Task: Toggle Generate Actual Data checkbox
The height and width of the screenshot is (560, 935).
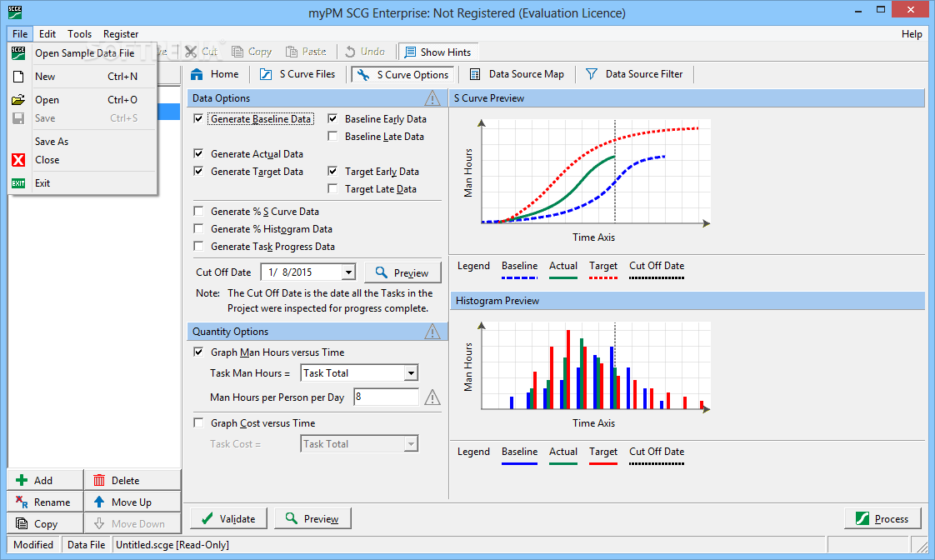Action: tap(198, 154)
